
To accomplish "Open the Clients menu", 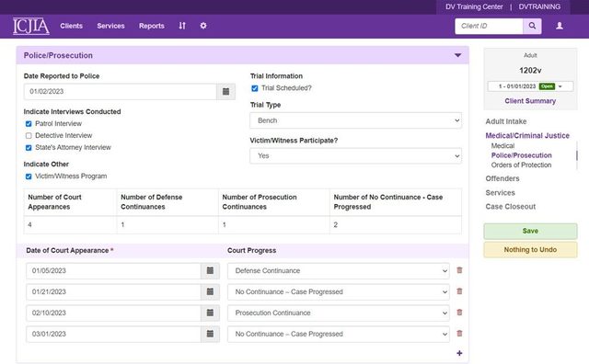I will coord(72,26).
